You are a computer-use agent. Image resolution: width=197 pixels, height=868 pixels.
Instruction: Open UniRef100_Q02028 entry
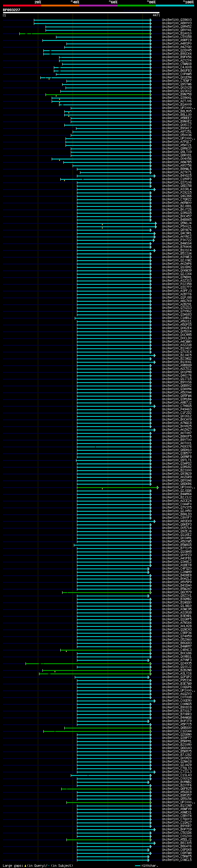[176, 88]
